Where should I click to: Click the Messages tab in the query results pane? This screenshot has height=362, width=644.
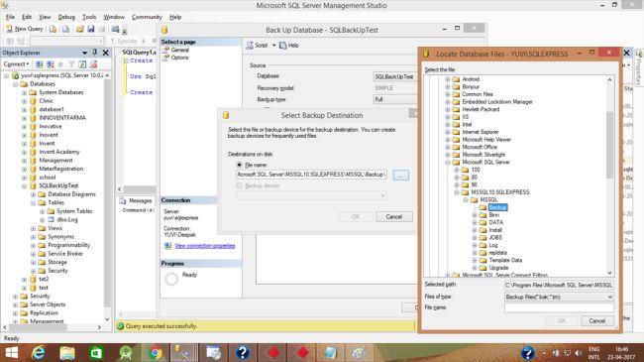click(136, 200)
